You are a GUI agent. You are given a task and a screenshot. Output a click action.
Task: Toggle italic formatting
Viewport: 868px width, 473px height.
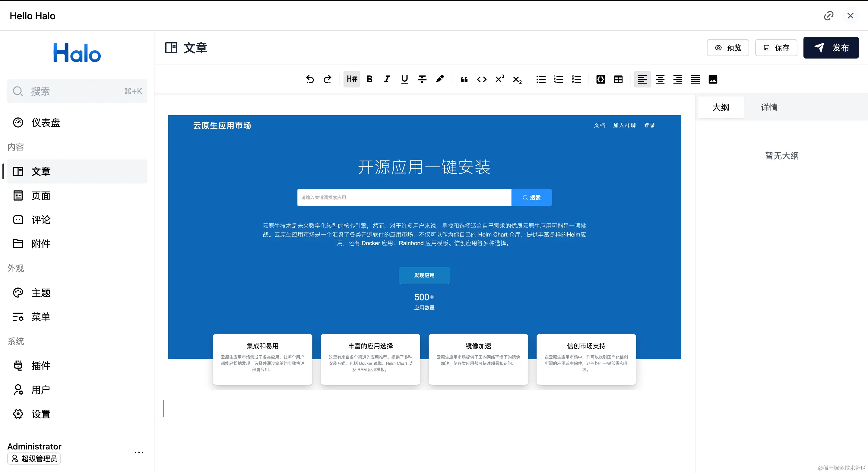(387, 79)
